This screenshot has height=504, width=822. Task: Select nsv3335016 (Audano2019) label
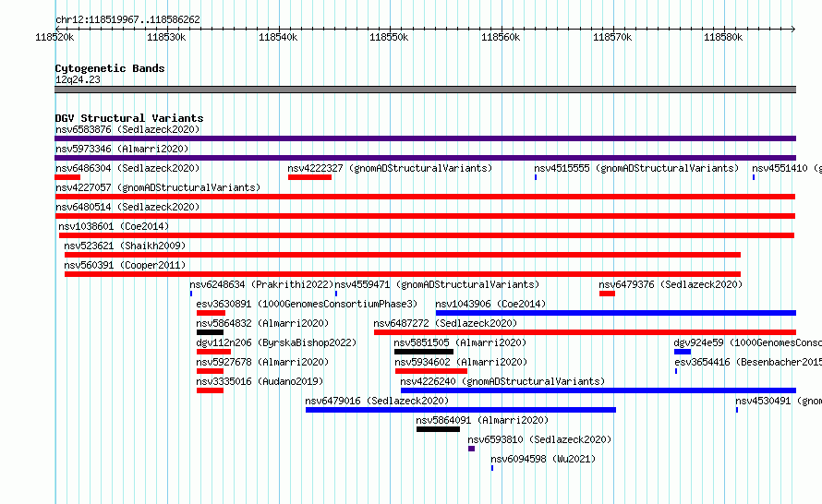coord(260,381)
